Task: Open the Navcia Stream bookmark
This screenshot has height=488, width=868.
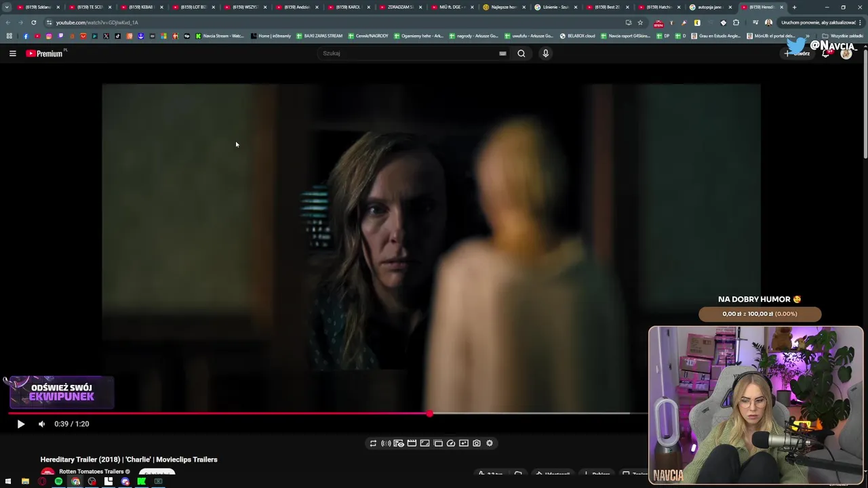Action: (220, 36)
